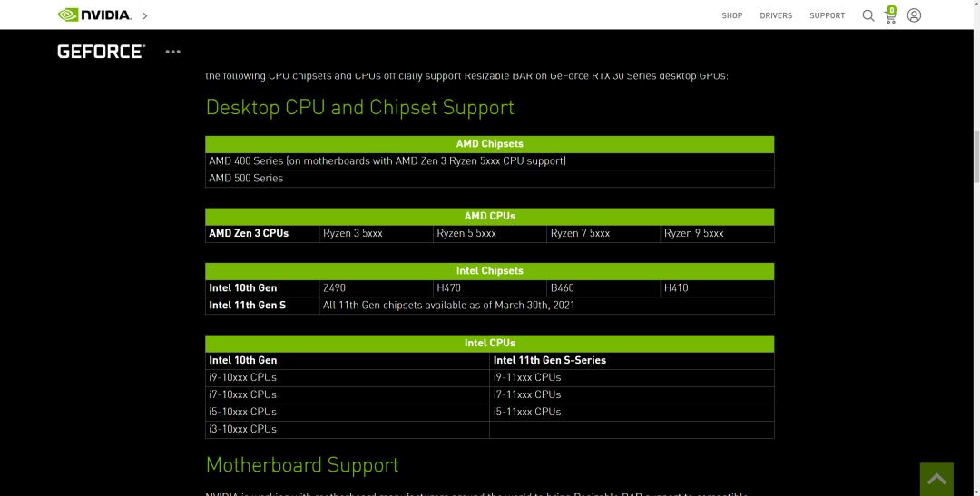
Task: Click the Intel CPUs table header
Action: (x=489, y=344)
